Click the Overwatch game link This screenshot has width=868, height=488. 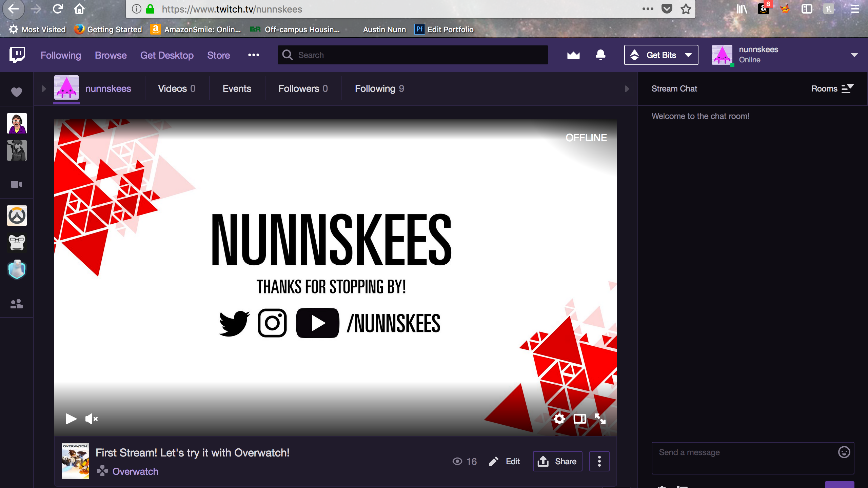click(x=135, y=471)
